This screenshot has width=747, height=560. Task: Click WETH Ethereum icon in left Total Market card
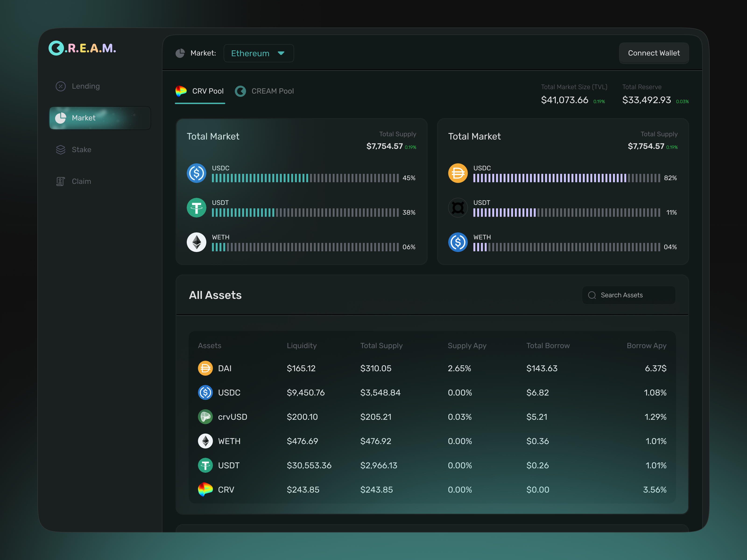pos(197,242)
